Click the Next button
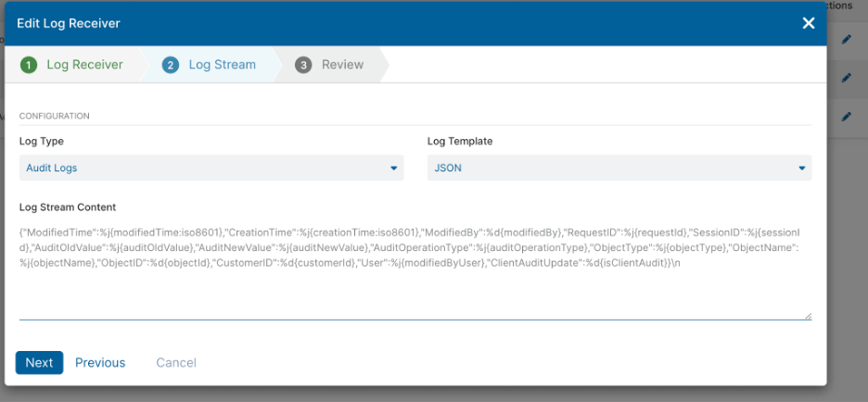Image resolution: width=868 pixels, height=402 pixels. coord(39,363)
